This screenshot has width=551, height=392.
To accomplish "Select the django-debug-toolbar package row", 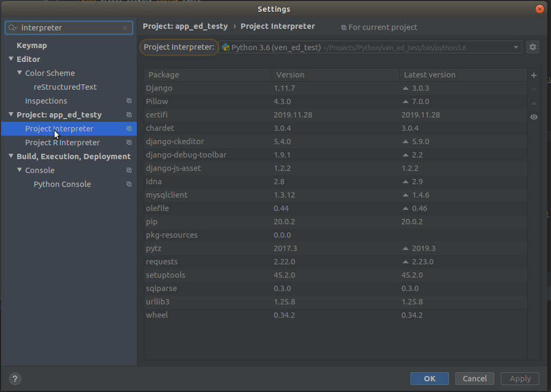I will (x=335, y=155).
